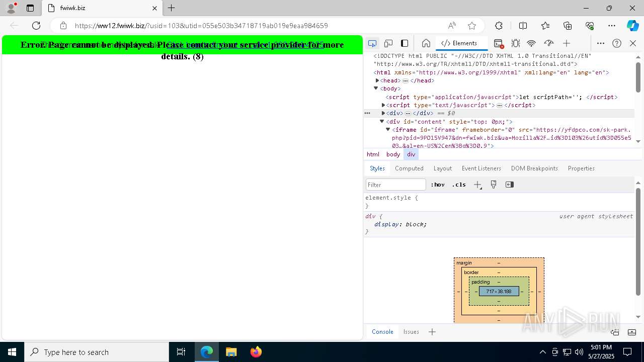Viewport: 644px width, 362px height.
Task: Select the Event Listeners tab
Action: [x=481, y=168]
